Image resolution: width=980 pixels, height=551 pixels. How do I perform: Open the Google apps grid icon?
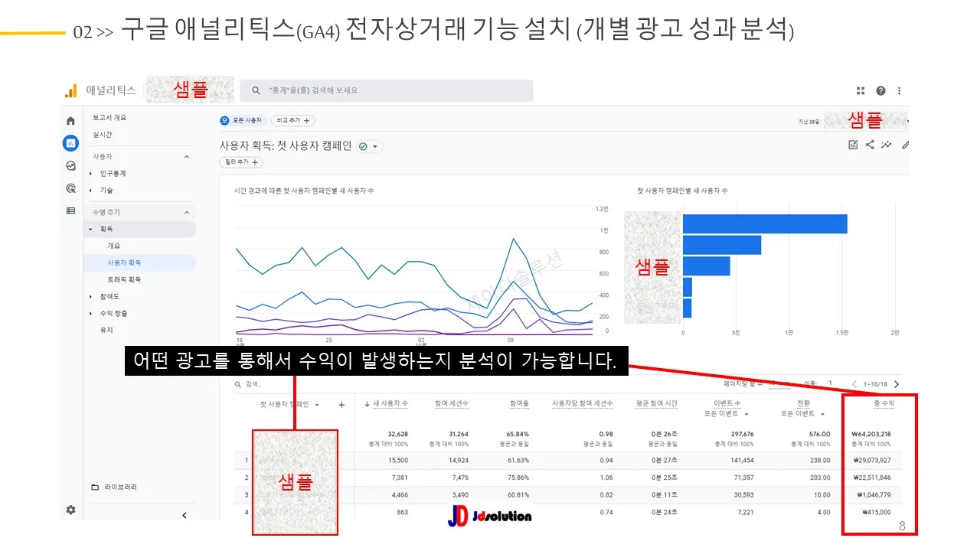861,90
